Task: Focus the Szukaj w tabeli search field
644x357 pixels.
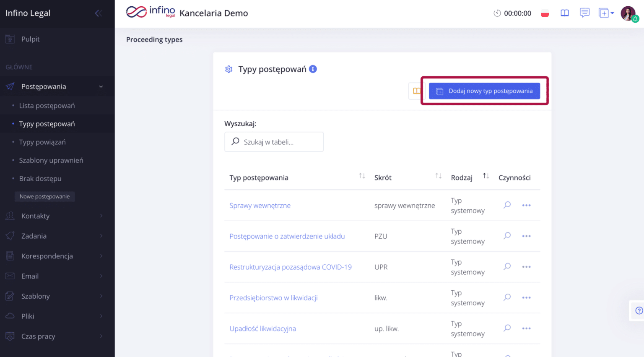Action: (x=274, y=142)
